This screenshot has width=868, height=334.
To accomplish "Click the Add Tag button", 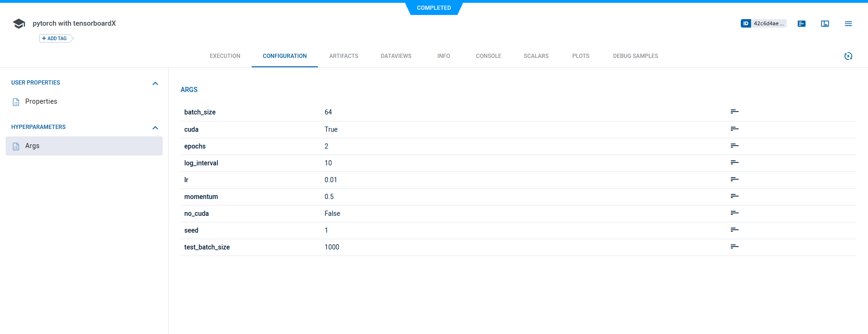I will tap(56, 38).
